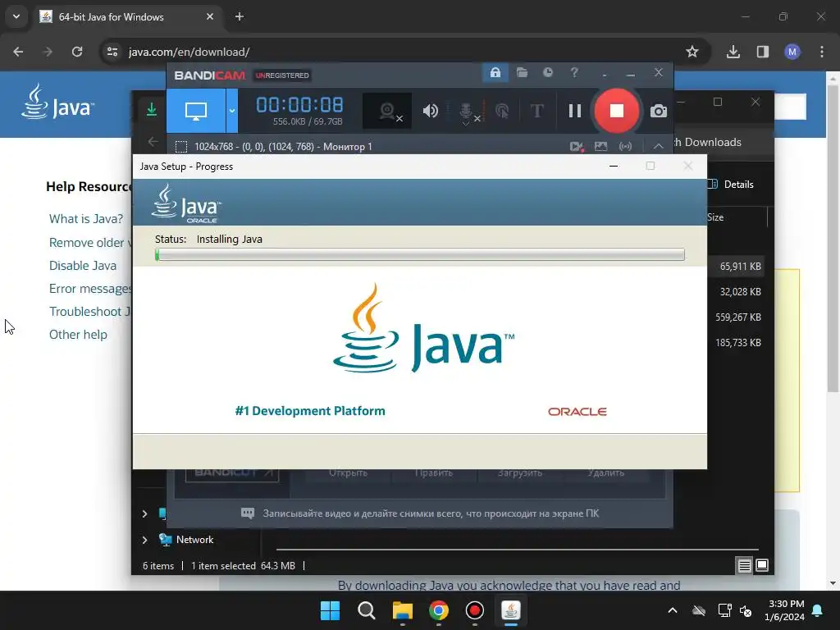Open the Chrome three-dot menu

pyautogui.click(x=822, y=52)
